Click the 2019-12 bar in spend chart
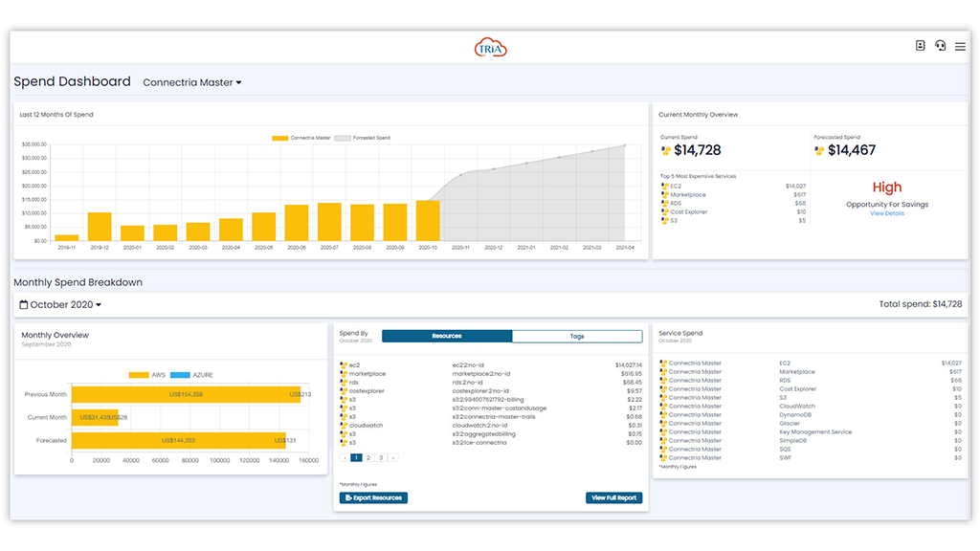The height and width of the screenshot is (551, 980). coord(100,227)
